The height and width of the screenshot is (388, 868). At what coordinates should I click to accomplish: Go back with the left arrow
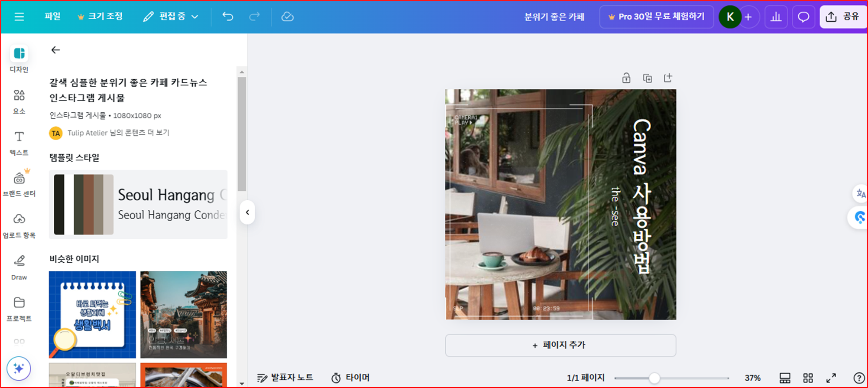55,50
